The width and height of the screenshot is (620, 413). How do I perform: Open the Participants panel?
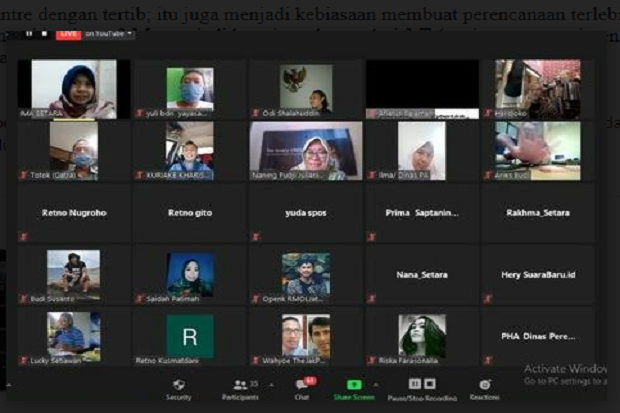240,390
